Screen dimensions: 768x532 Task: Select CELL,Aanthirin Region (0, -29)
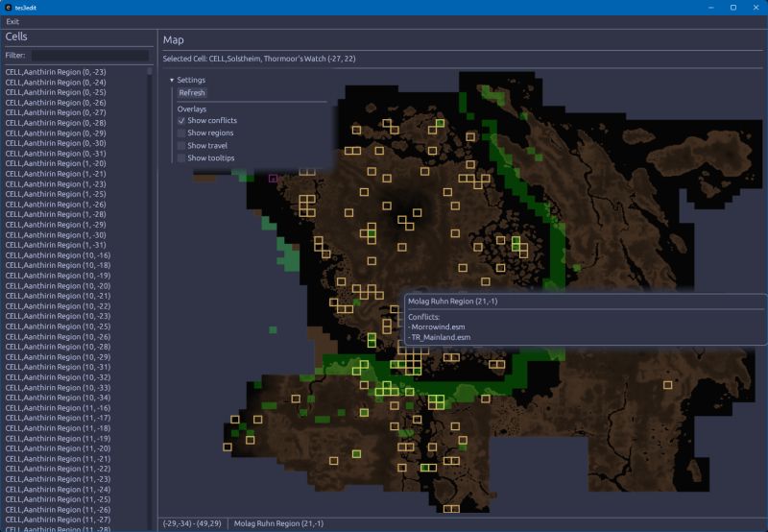click(56, 133)
